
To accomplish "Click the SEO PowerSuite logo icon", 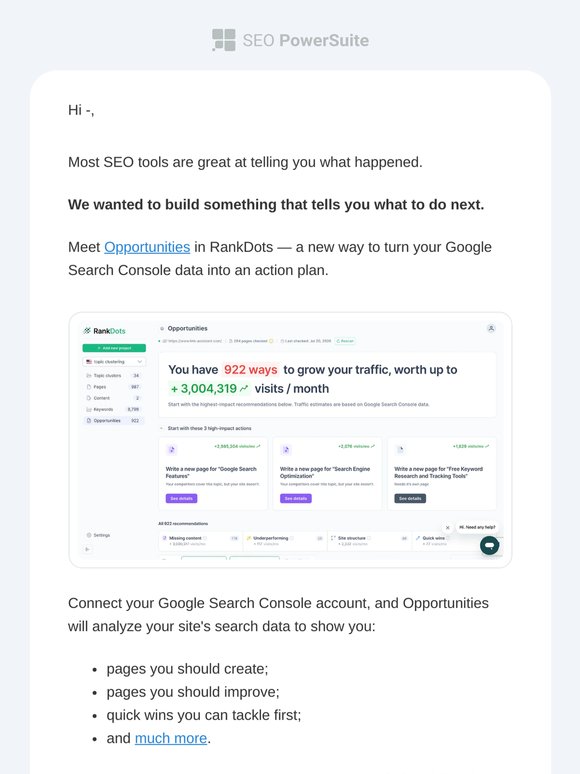I will click(x=224, y=40).
